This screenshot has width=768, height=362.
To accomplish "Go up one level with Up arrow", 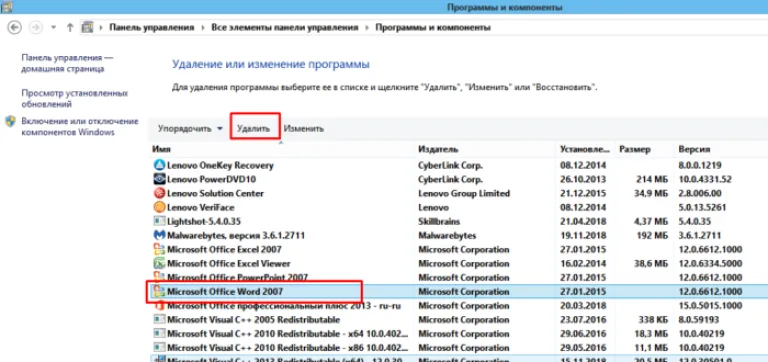I will pos(70,28).
